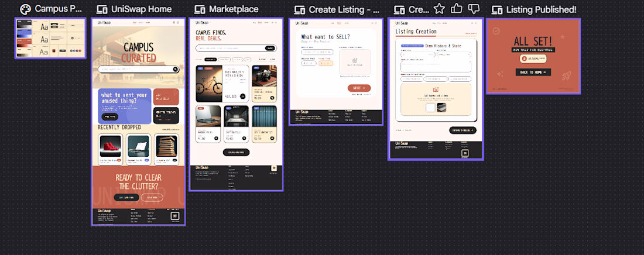The height and width of the screenshot is (255, 644).
Task: Click UniSwap logo in the UniSwap Home header
Action: pos(104,23)
